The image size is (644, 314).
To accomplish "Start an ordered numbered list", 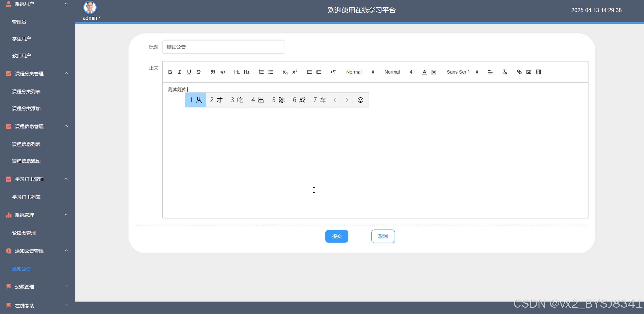I will 261,72.
